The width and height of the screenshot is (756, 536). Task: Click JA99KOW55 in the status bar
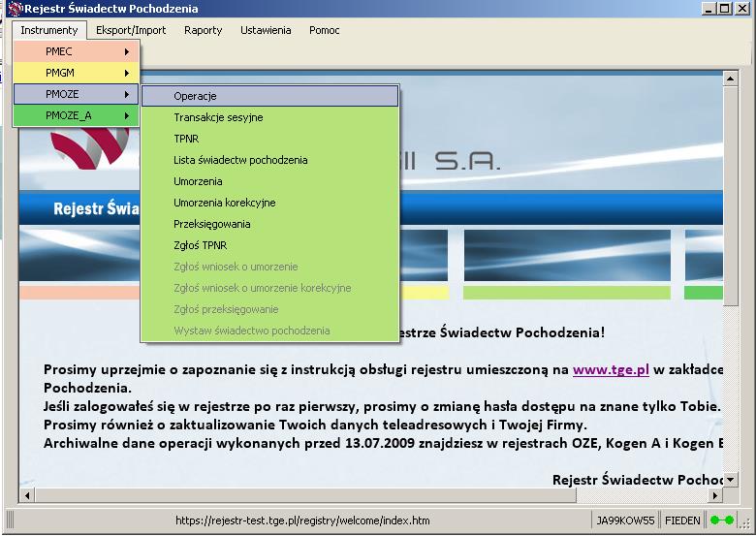[x=625, y=520]
